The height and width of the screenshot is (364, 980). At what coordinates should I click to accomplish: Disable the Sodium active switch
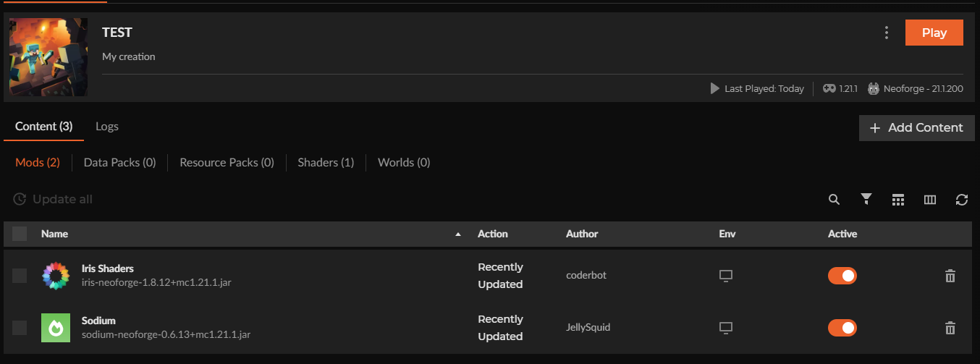pyautogui.click(x=842, y=328)
